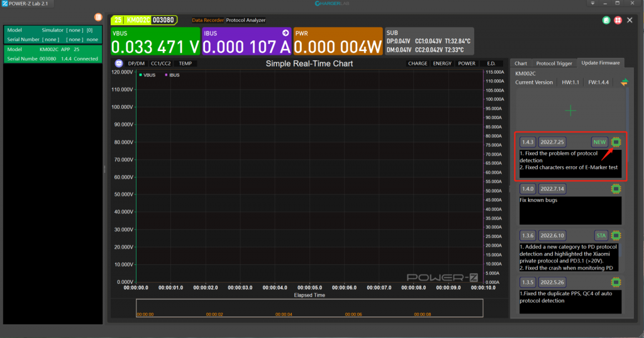Open the title bar dropdown arrow
The image size is (644, 338).
pos(592,3)
